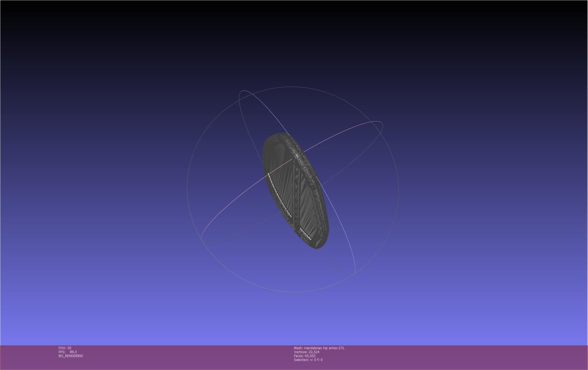Viewport: 588px width, 370px height.
Task: Click the grey hip armor mesh model
Action: [295, 191]
